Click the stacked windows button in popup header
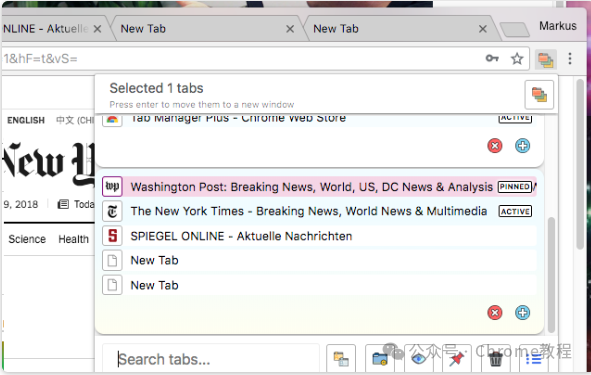 pyautogui.click(x=539, y=95)
